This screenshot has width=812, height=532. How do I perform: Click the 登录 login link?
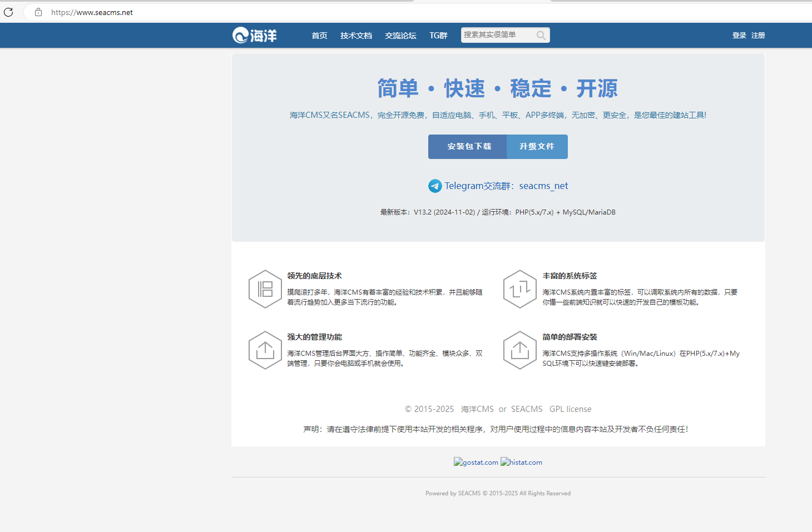[x=739, y=36]
